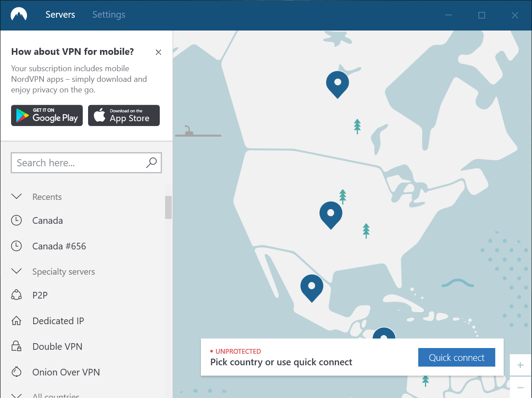Screen dimensions: 532x398
Task: Click the NordVPN mountain logo icon
Action: pos(19,14)
